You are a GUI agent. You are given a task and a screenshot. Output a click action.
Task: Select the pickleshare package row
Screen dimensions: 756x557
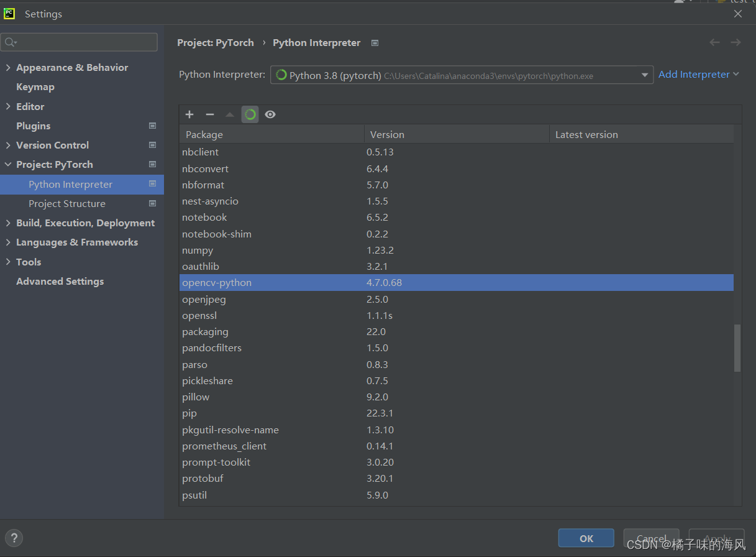click(457, 380)
